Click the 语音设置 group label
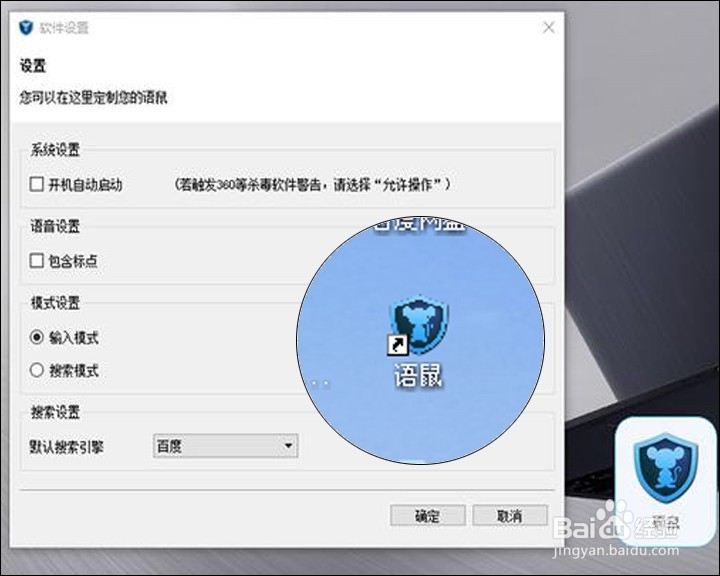 (55, 226)
